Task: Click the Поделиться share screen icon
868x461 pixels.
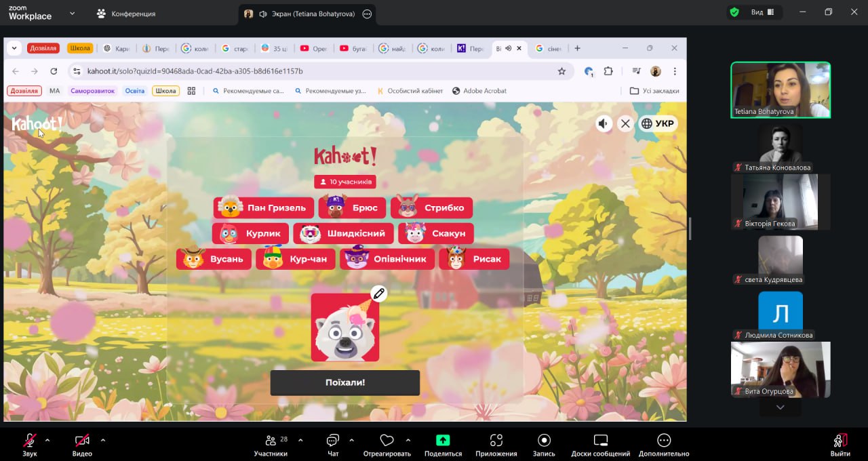Action: point(443,445)
